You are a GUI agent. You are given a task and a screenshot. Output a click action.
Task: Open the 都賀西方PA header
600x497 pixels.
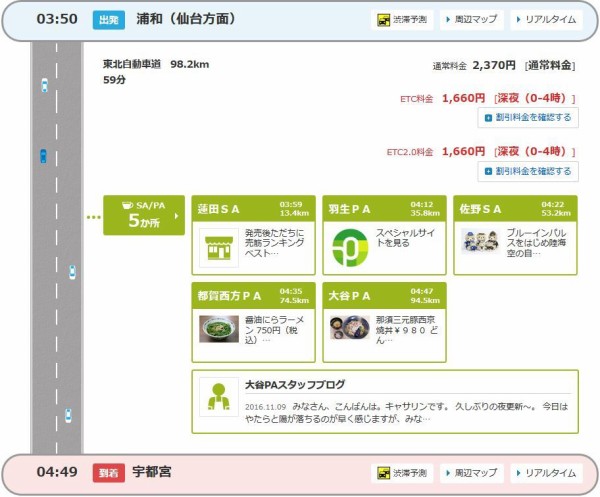(x=253, y=296)
